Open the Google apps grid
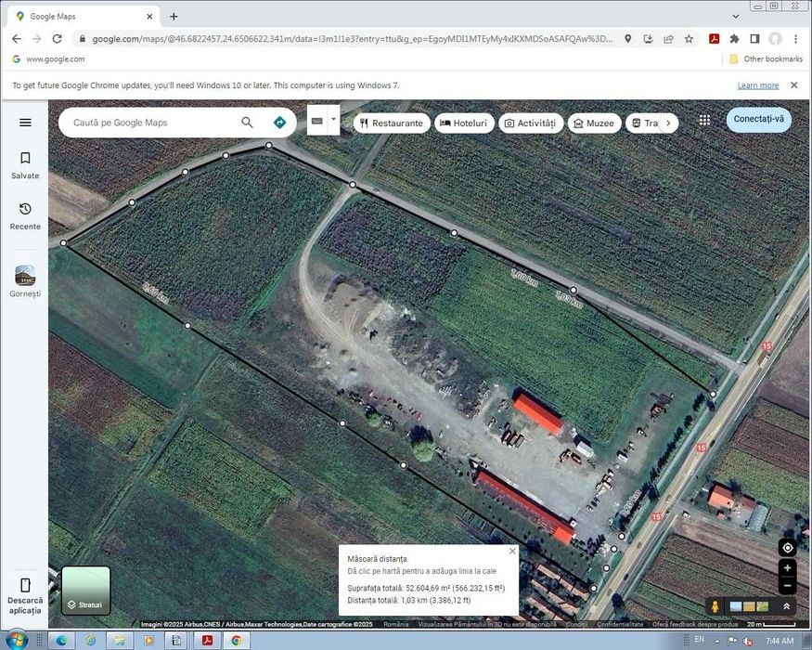 tap(704, 121)
